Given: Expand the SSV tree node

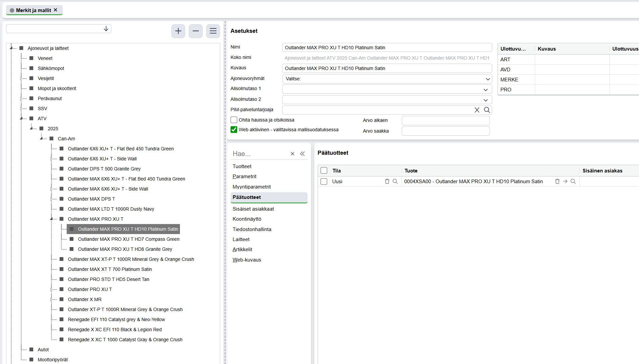Looking at the screenshot, I should click(21, 108).
